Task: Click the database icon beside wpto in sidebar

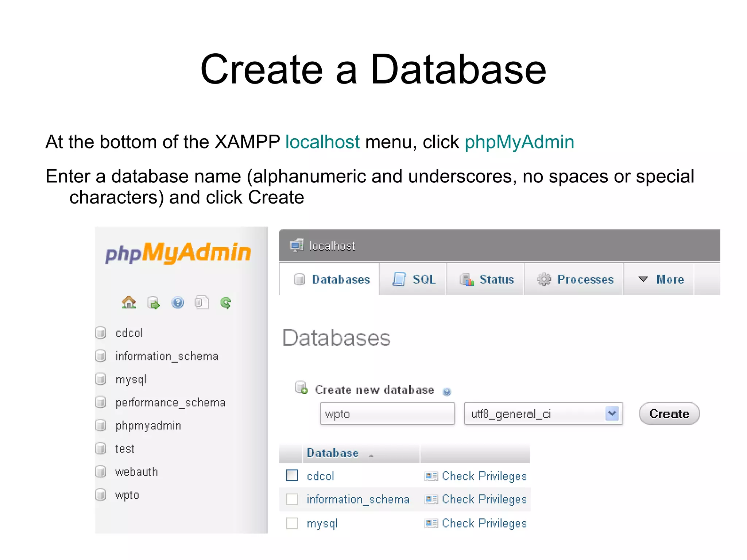Action: [x=101, y=495]
